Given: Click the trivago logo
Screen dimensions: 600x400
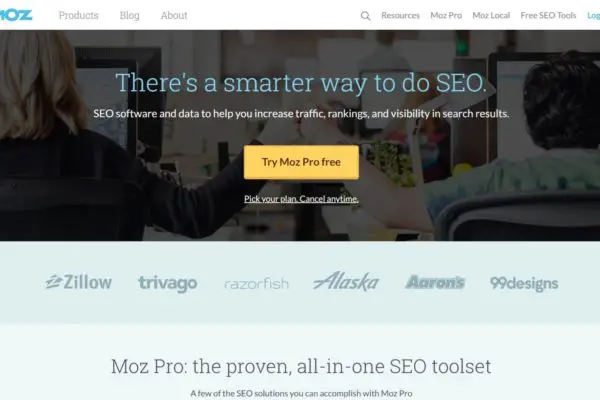Looking at the screenshot, I should (x=168, y=283).
